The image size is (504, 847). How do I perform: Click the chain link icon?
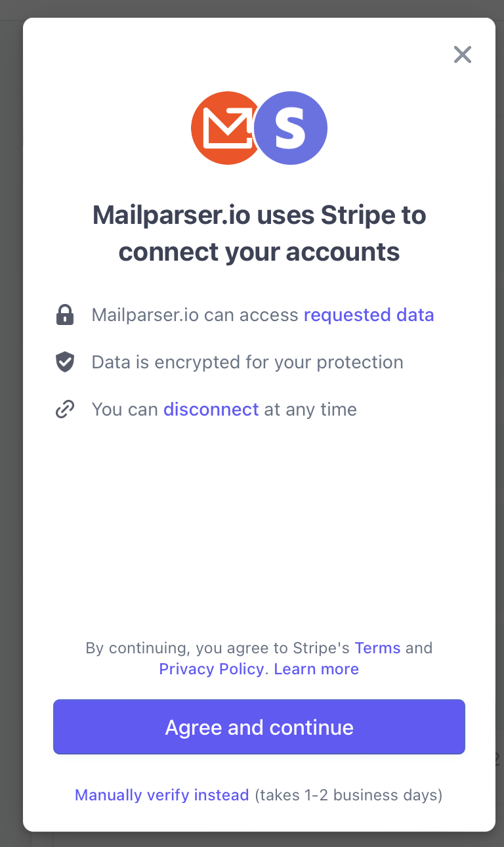pyautogui.click(x=65, y=410)
